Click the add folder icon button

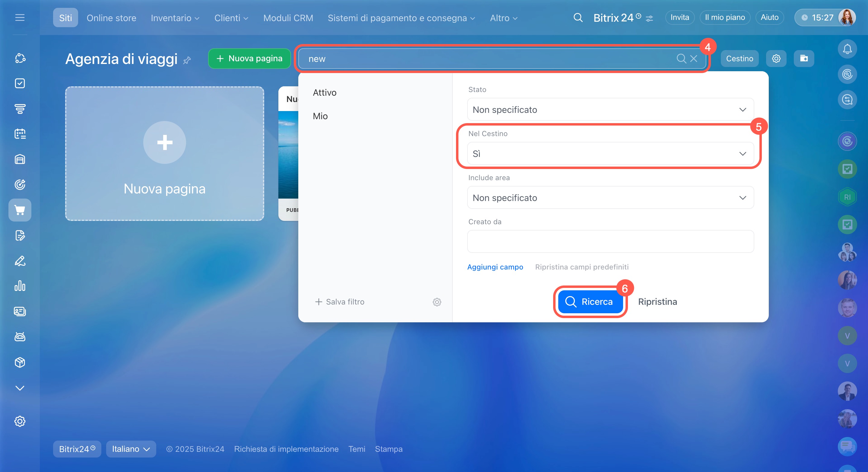click(804, 59)
